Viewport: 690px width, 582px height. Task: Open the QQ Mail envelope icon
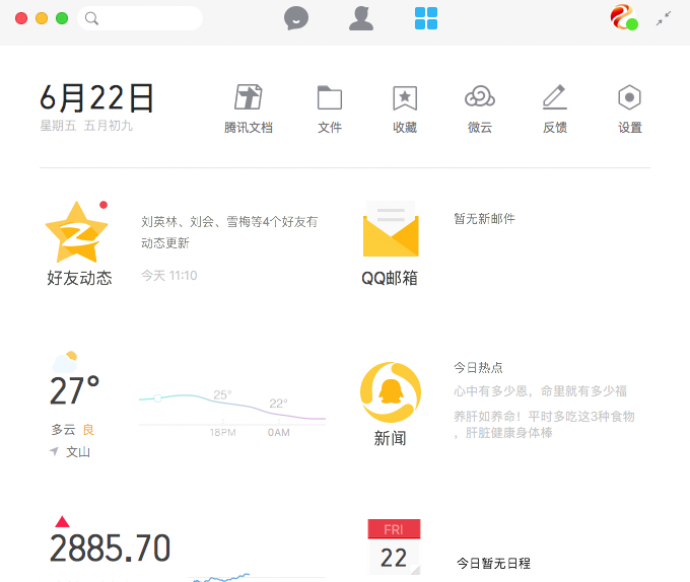[391, 229]
